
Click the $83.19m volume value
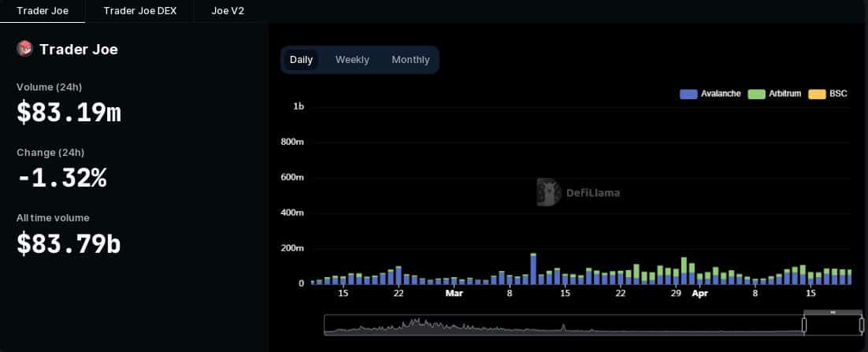pyautogui.click(x=69, y=113)
